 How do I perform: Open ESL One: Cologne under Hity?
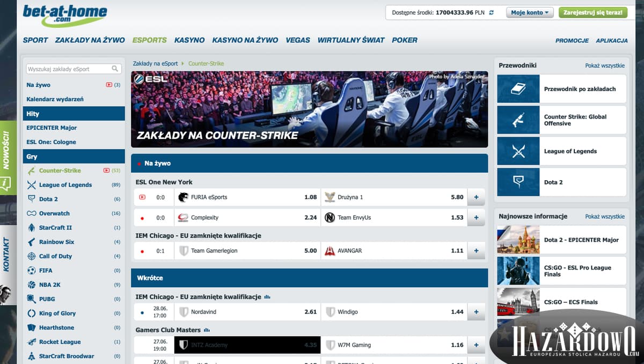tap(51, 142)
